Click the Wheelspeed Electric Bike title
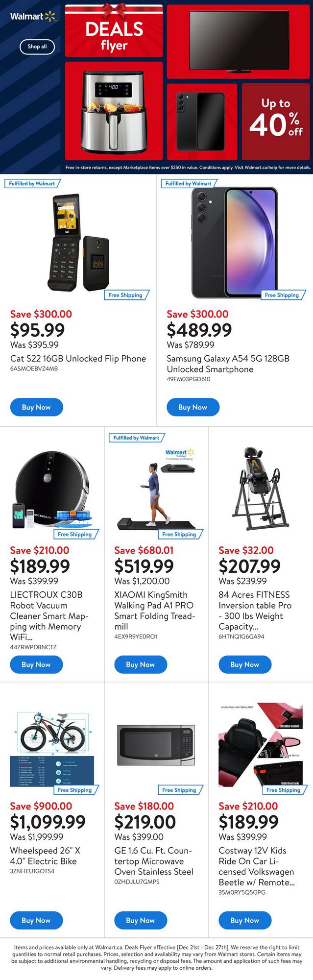Image resolution: width=313 pixels, height=980 pixels. click(45, 856)
